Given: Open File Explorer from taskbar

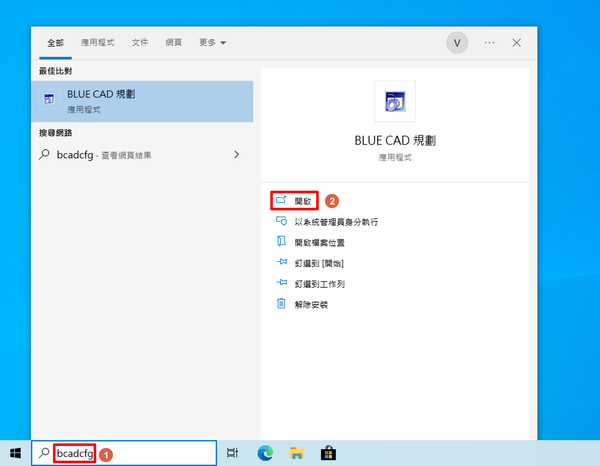Looking at the screenshot, I should click(297, 453).
